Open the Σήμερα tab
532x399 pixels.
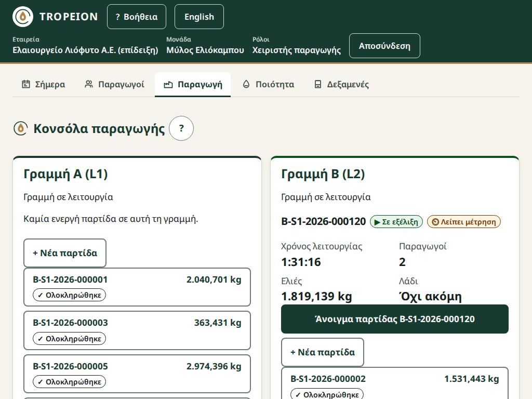click(x=44, y=85)
